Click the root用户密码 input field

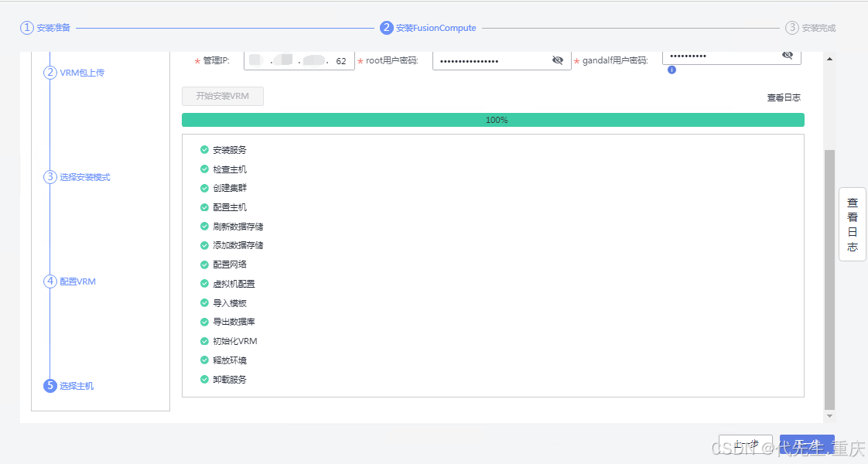tap(501, 61)
